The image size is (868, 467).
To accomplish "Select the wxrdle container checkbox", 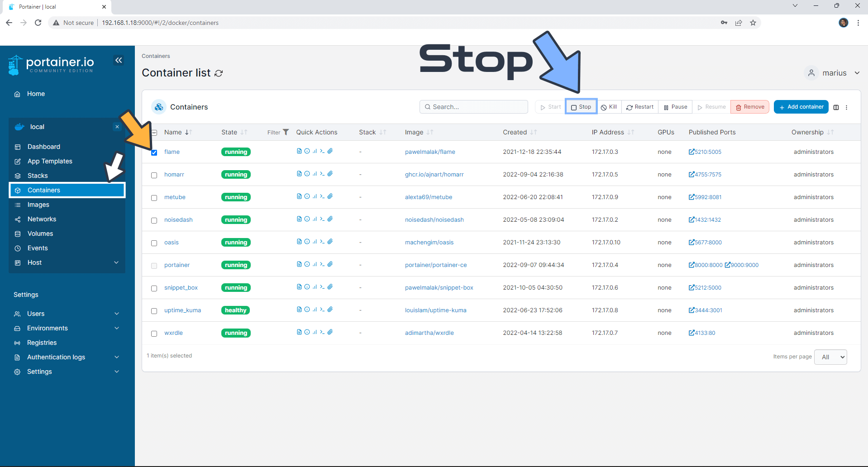I will [x=154, y=334].
